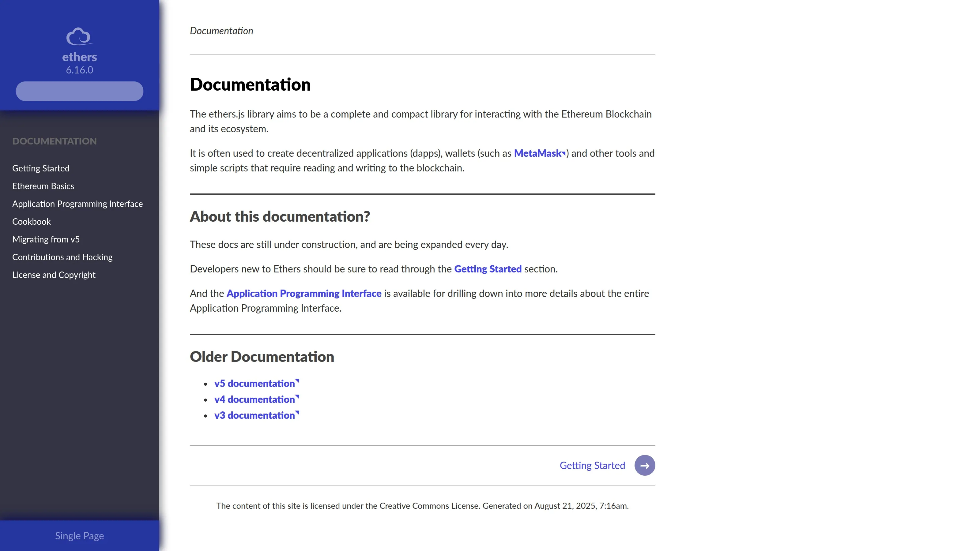Open Contributions and Hacking sidebar entry

[62, 257]
